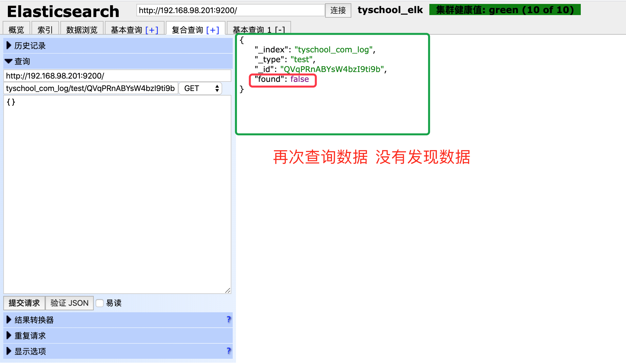Screen dimensions: 626x364
Task: Open the 数据浏览 tab
Action: coord(81,29)
